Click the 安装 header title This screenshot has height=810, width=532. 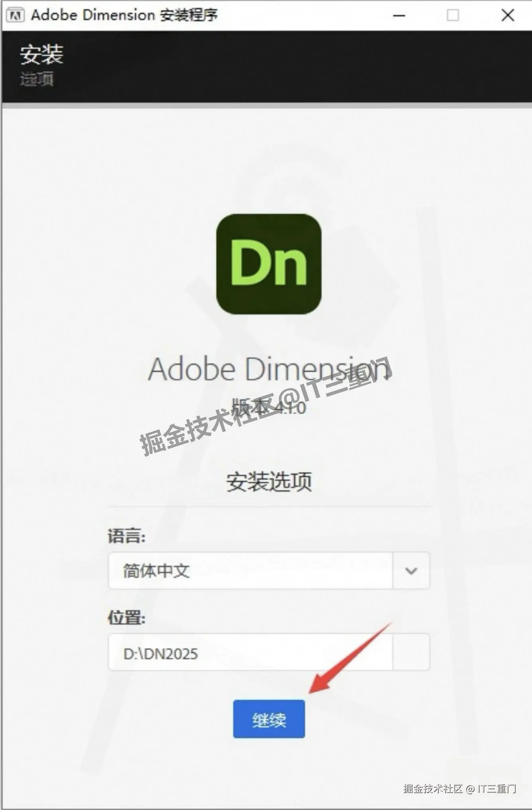(41, 54)
